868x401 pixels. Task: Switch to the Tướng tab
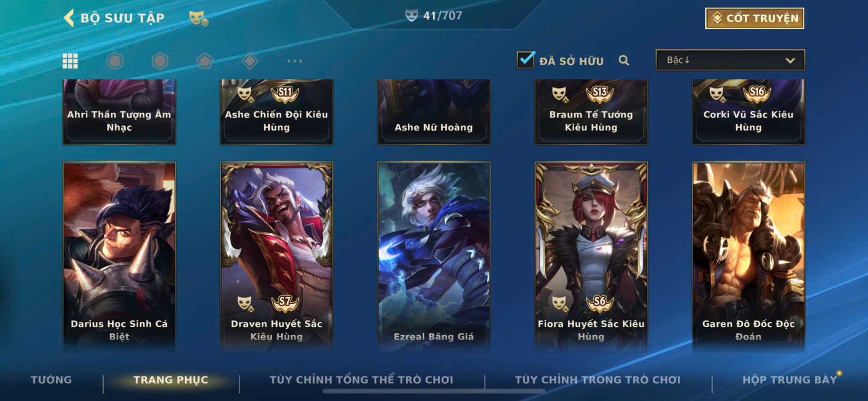click(x=51, y=380)
